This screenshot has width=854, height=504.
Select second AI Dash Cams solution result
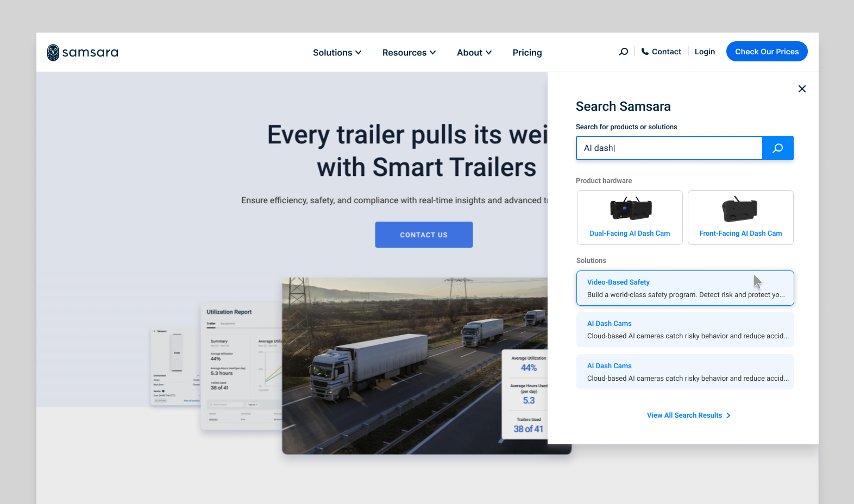point(685,372)
